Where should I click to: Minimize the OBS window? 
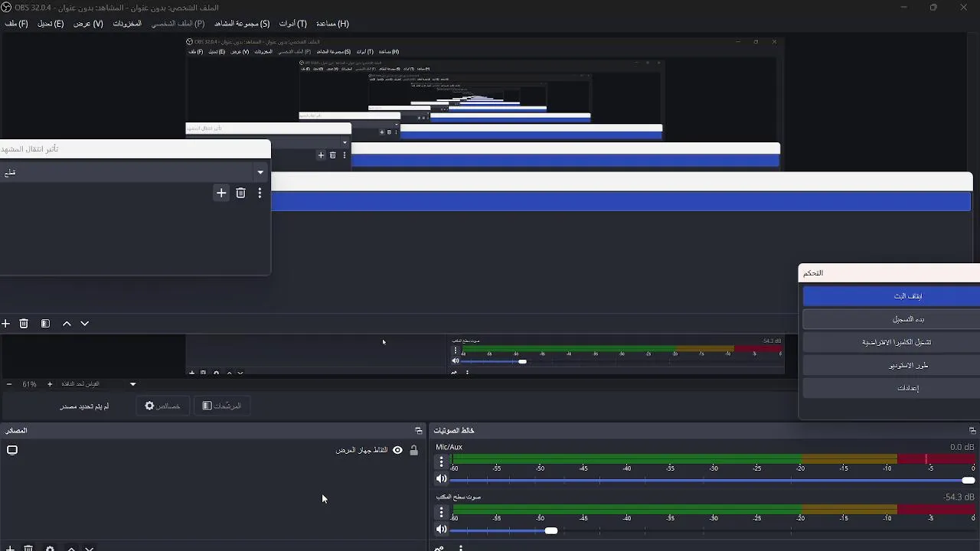(904, 8)
